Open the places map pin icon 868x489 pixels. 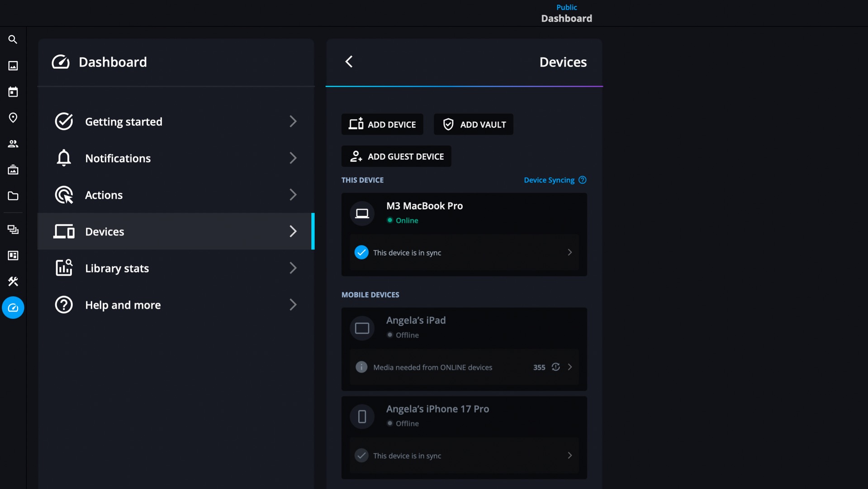pyautogui.click(x=13, y=118)
